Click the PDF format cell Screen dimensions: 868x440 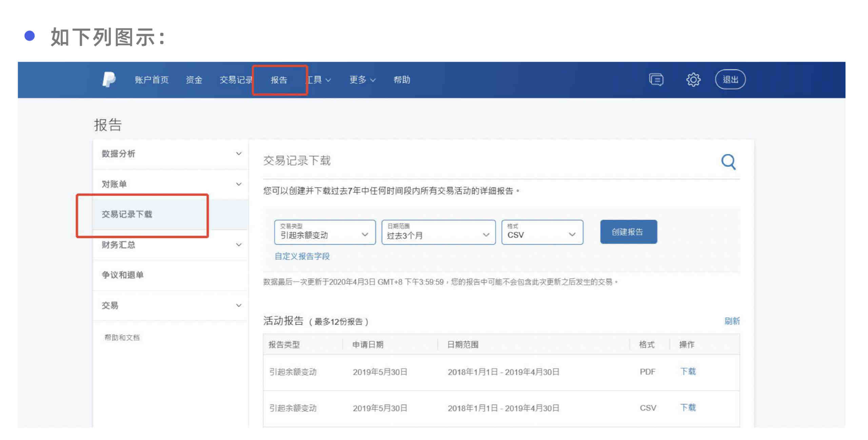click(x=647, y=372)
